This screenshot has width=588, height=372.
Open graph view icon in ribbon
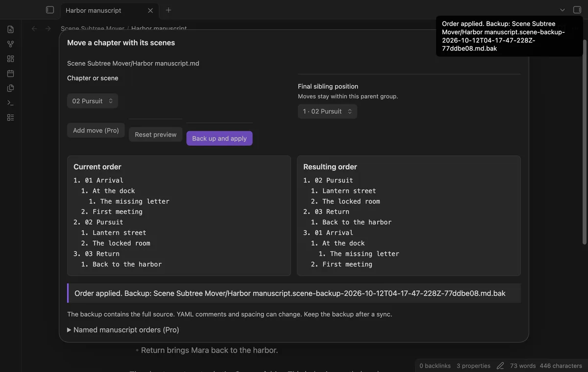10,44
